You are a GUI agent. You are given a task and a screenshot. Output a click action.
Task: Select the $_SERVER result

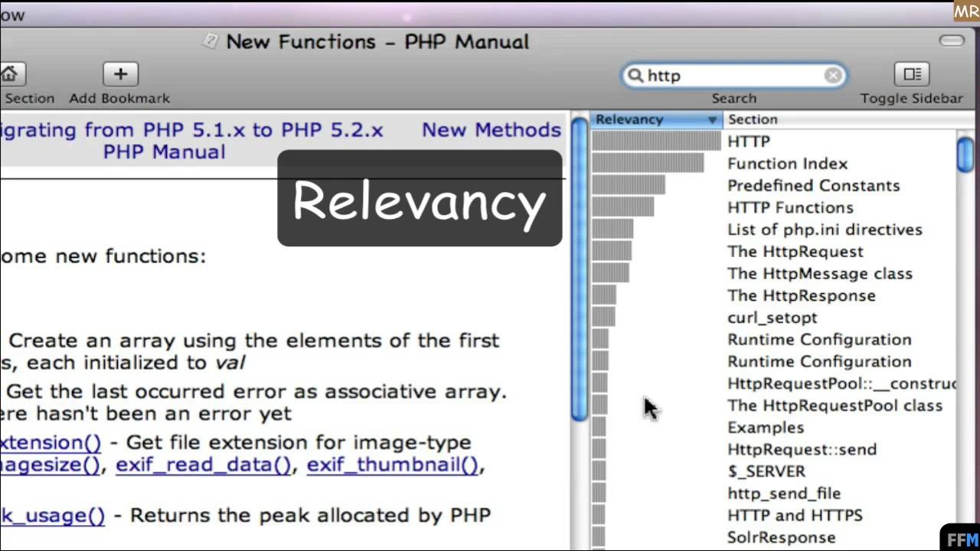[x=766, y=471]
